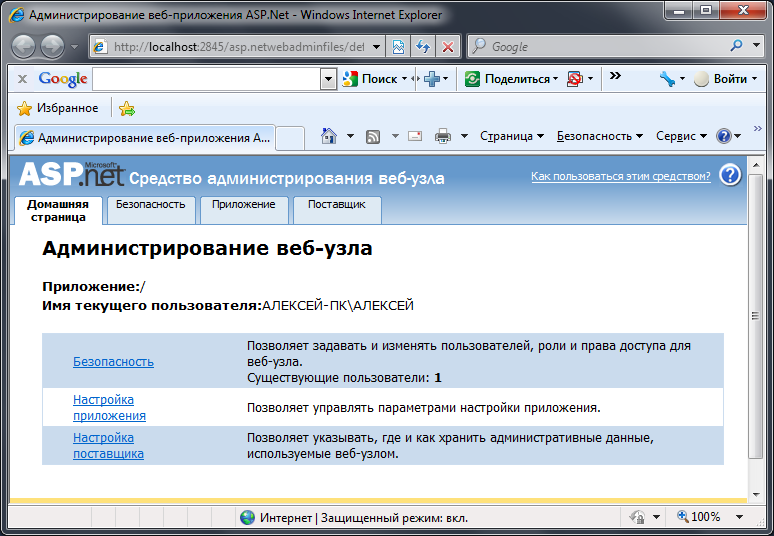Open the Сервис menu in command bar

[681, 136]
